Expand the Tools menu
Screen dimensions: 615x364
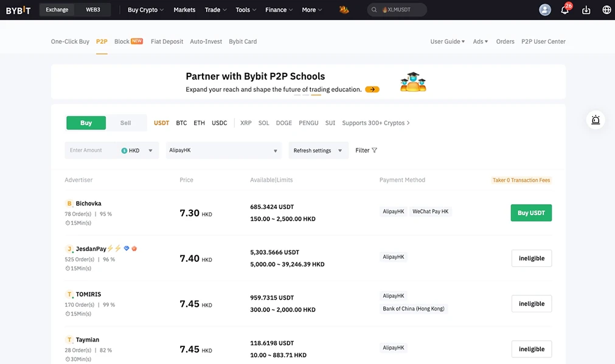246,10
